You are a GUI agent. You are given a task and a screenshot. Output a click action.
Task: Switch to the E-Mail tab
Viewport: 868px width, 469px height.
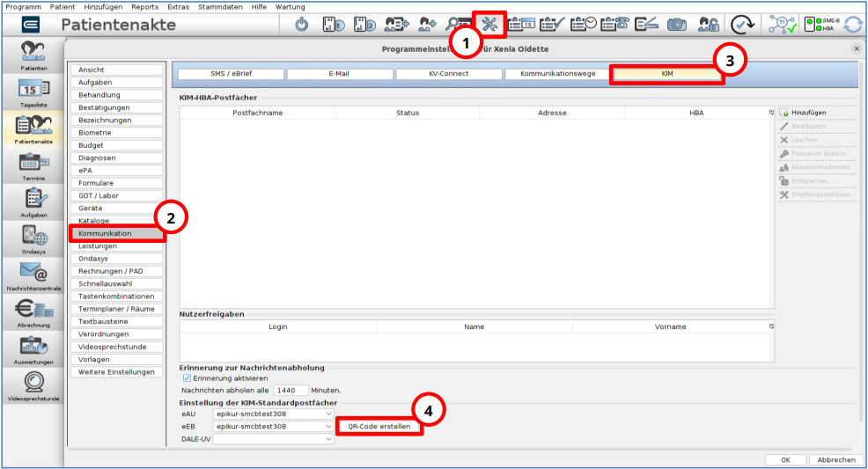pos(339,73)
